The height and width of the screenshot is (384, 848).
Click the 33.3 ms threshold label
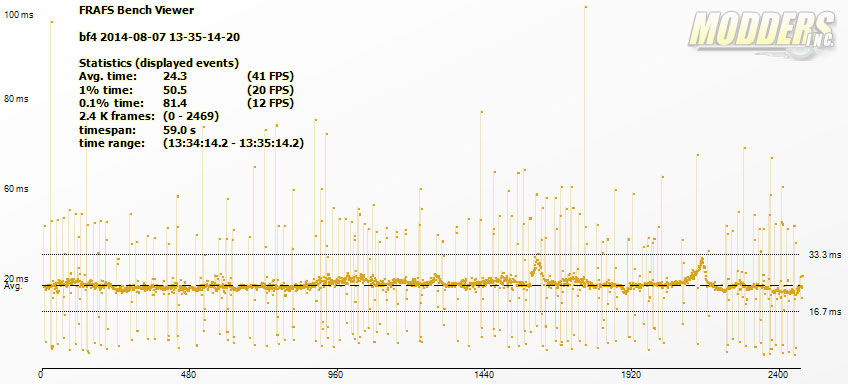point(825,254)
